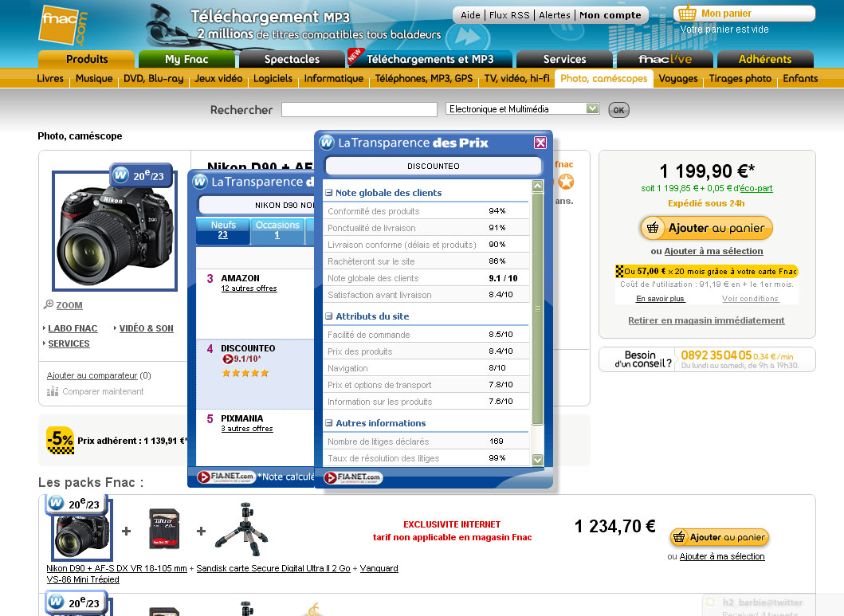Screen dimensions: 844x616
Task: Click the fnac.com logo
Action: coord(63,26)
